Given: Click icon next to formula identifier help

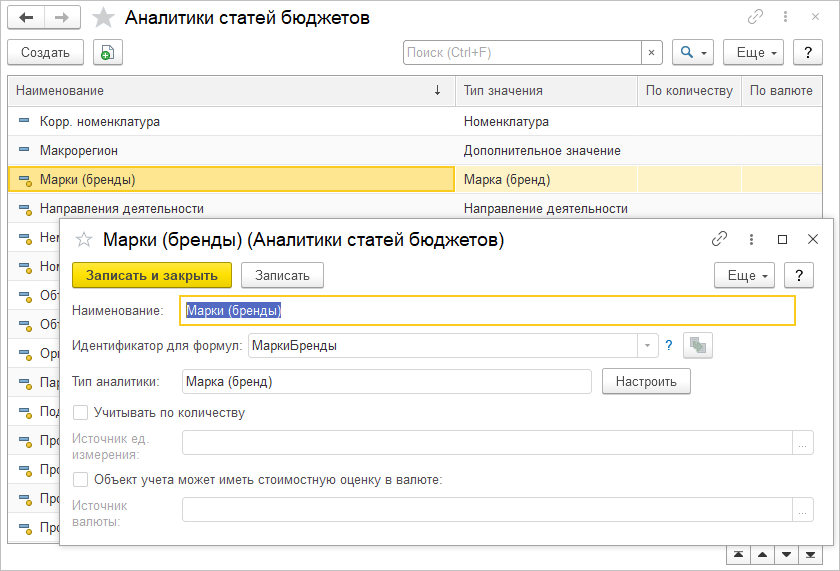Looking at the screenshot, I should click(x=697, y=346).
